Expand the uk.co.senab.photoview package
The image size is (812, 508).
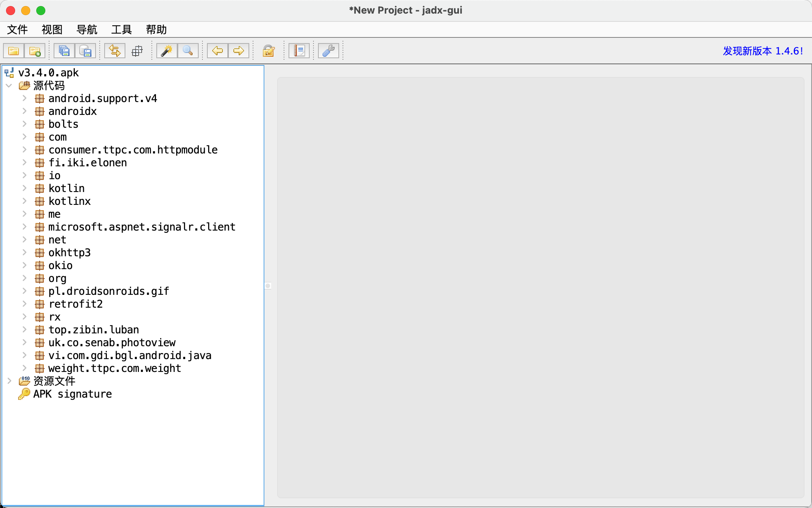(24, 343)
